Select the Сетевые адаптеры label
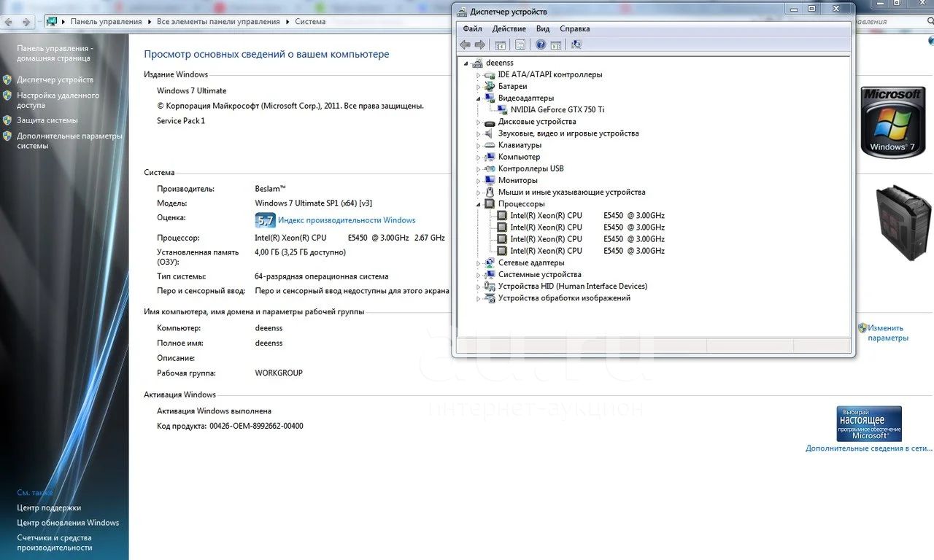The width and height of the screenshot is (934, 560). [531, 262]
